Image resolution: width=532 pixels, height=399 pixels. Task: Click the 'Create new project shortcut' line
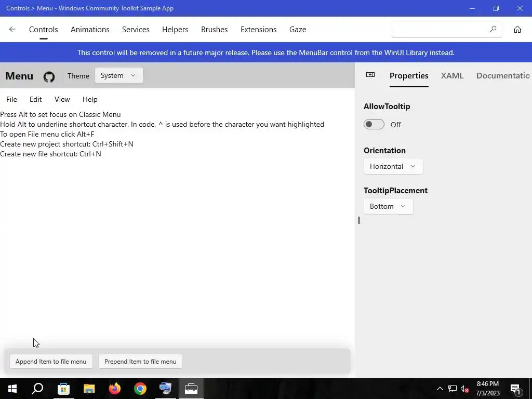point(67,144)
